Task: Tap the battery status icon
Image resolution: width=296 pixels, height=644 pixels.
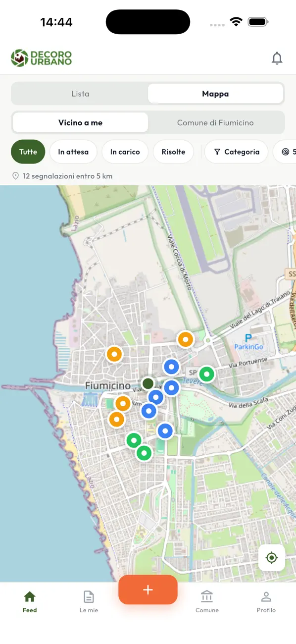Action: coord(258,22)
